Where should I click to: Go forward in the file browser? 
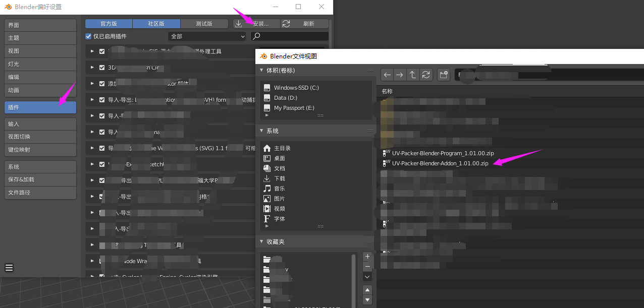[x=400, y=75]
